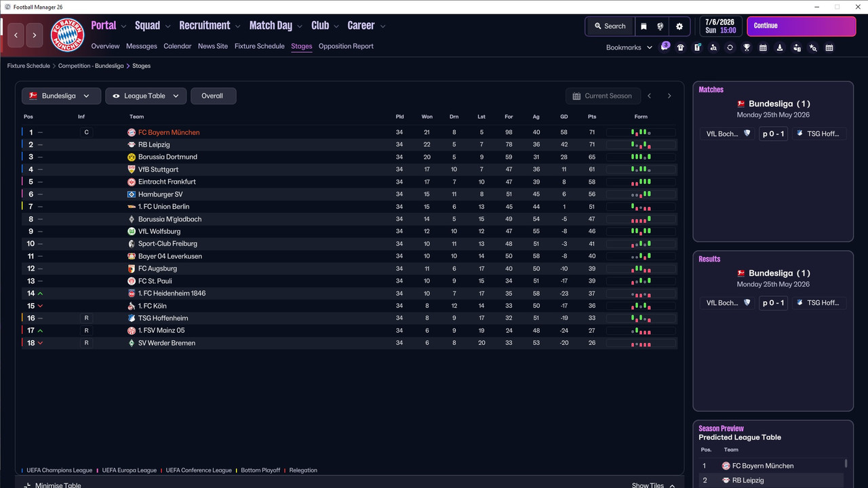Switch to the Fixture Schedule tab
This screenshot has height=488, width=868.
[x=260, y=46]
